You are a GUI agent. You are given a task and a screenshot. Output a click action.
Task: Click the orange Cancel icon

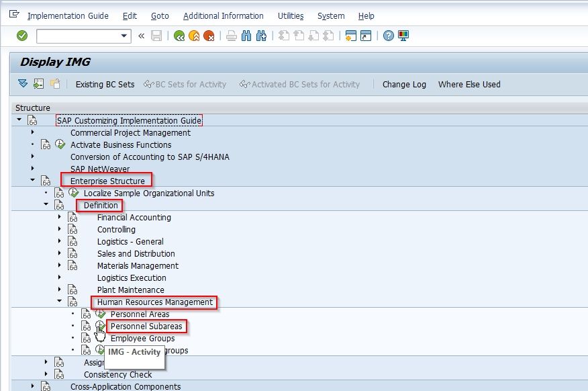pos(209,36)
